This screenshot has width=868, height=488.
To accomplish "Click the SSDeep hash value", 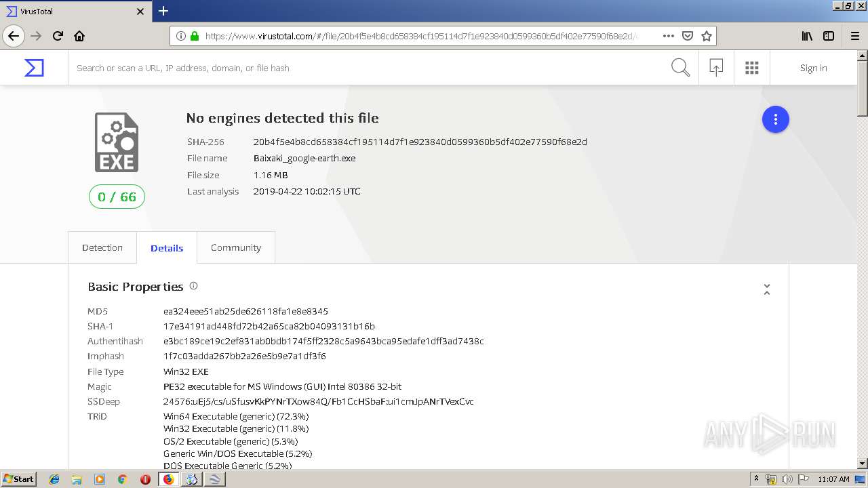I will click(318, 401).
